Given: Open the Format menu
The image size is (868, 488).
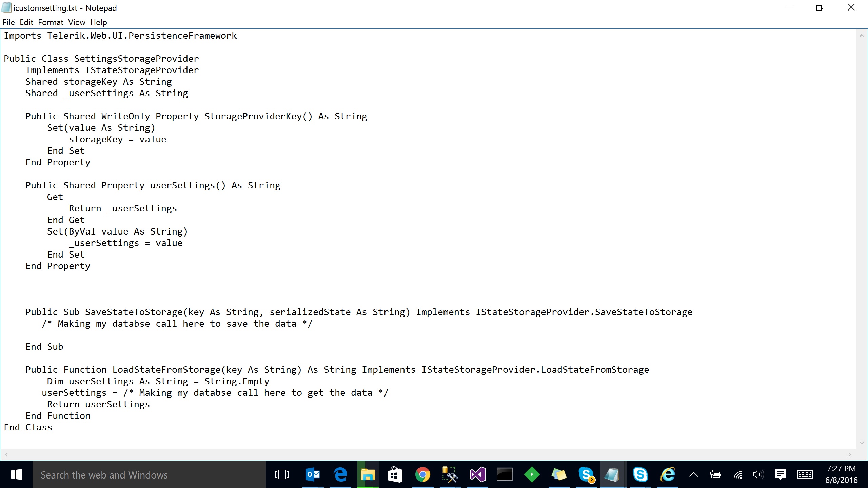Looking at the screenshot, I should [x=51, y=22].
